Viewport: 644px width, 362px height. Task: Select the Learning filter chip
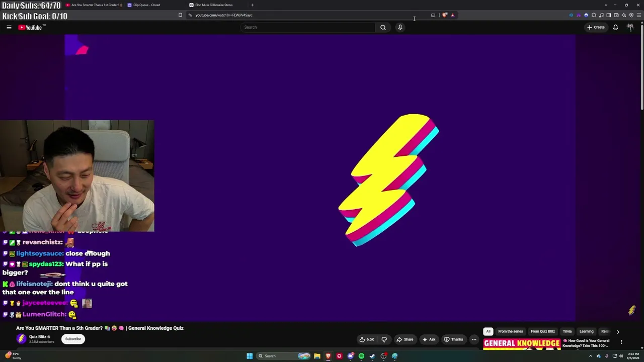[586, 331]
